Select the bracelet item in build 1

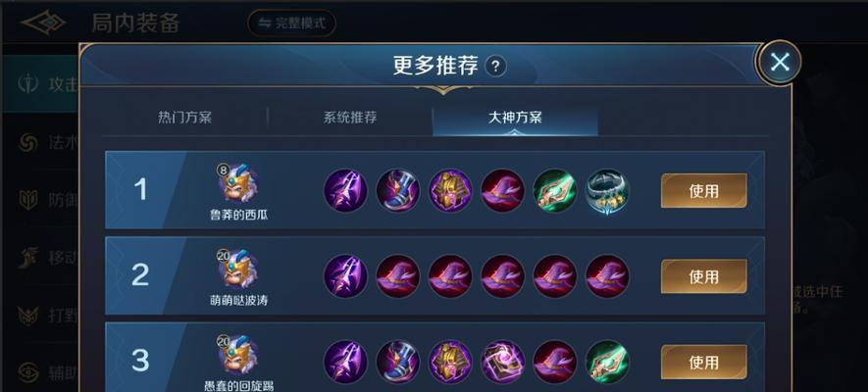[607, 191]
